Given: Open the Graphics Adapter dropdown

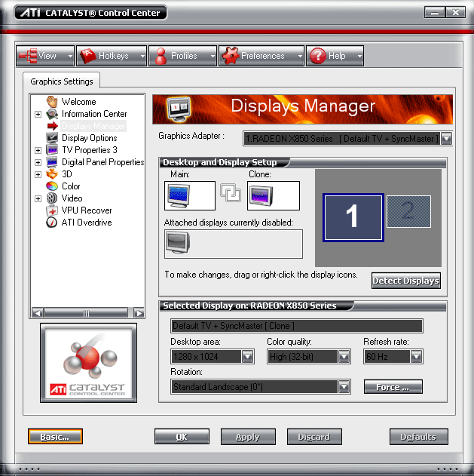Looking at the screenshot, I should coord(446,139).
